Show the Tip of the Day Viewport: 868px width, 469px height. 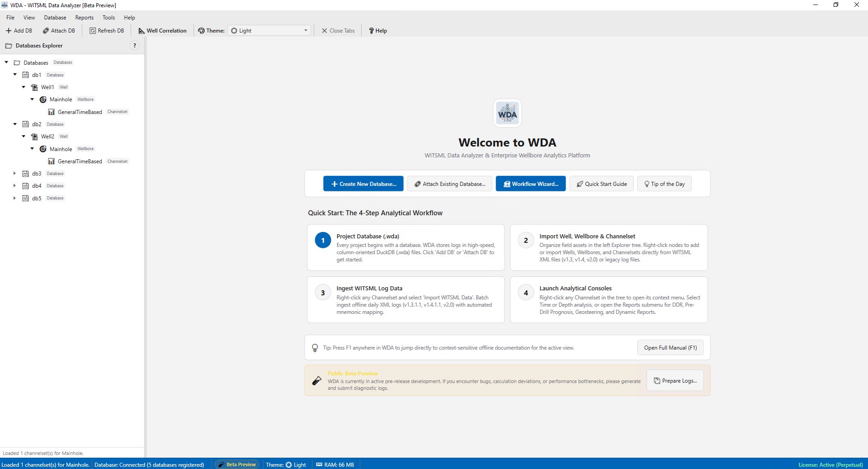pyautogui.click(x=665, y=184)
